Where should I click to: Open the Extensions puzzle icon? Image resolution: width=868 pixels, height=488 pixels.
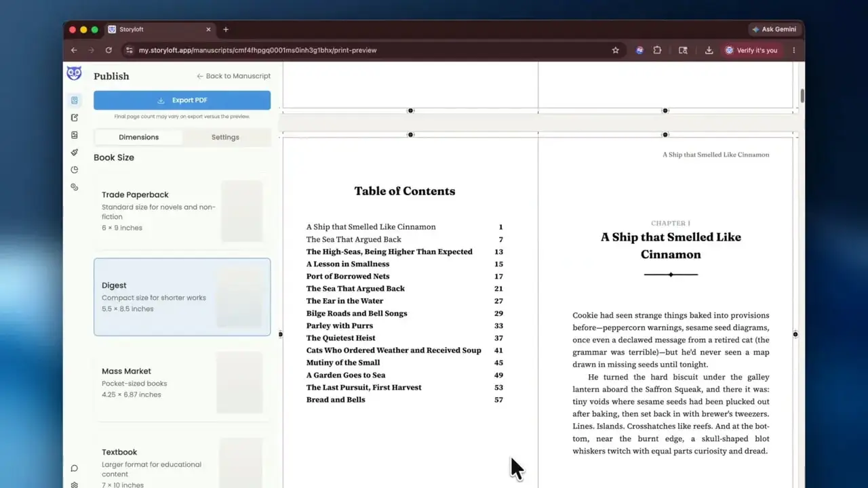coord(657,50)
